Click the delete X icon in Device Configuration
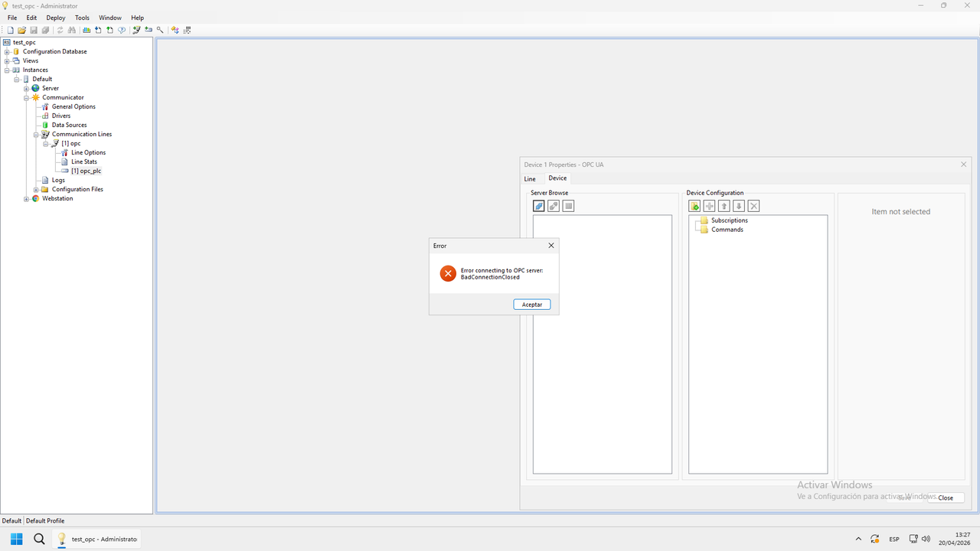980x551 pixels. tap(753, 206)
